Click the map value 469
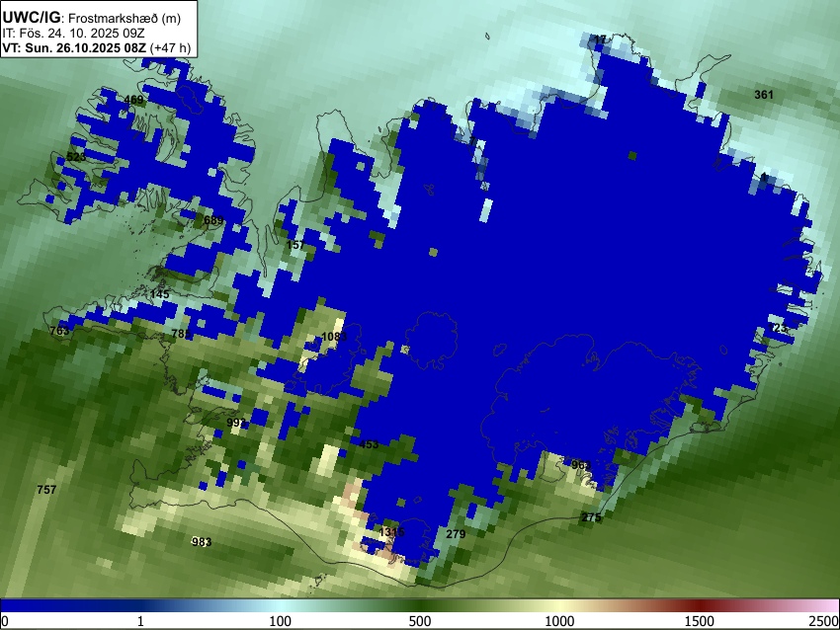This screenshot has width=840, height=630. coord(133,100)
